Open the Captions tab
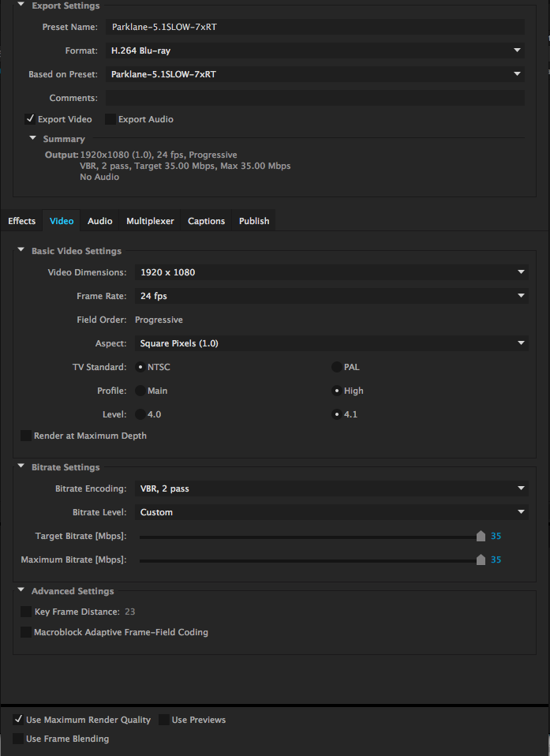 click(x=206, y=221)
